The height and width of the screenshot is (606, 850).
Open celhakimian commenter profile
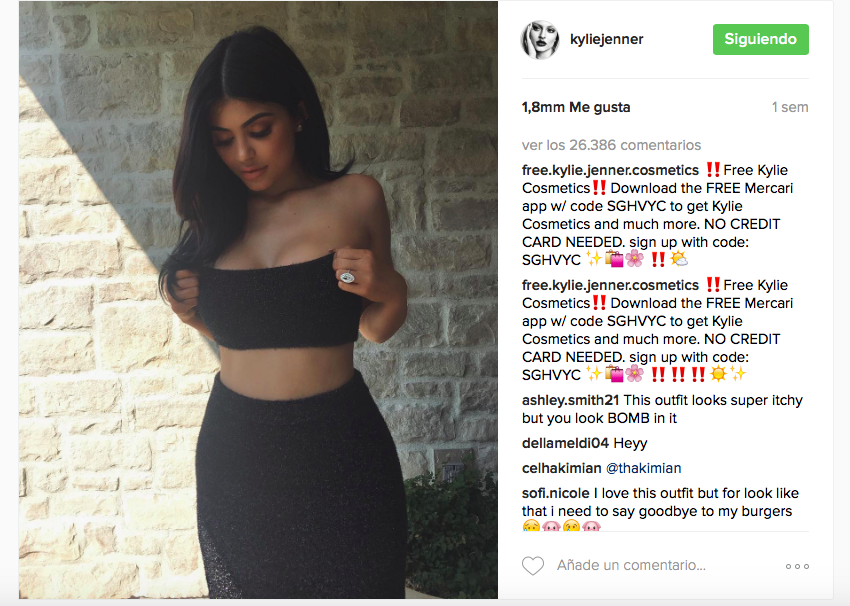coord(562,468)
